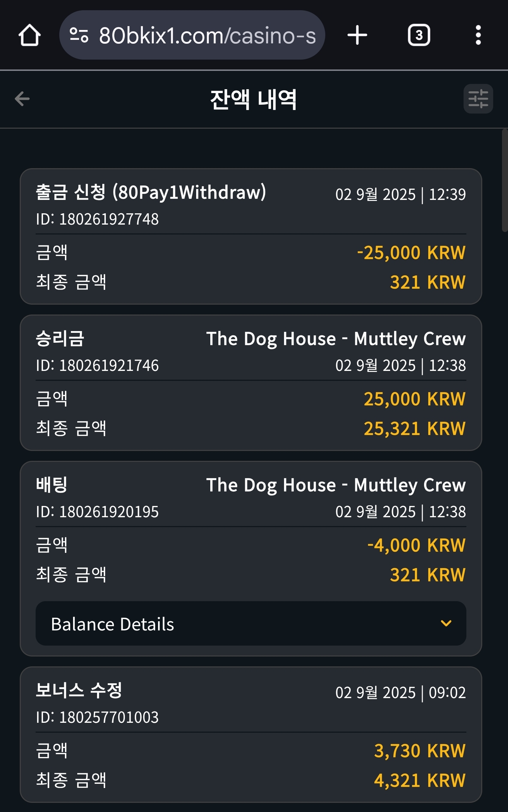
Task: Open the 승리금 Dog House winnings entry
Action: pos(251,383)
